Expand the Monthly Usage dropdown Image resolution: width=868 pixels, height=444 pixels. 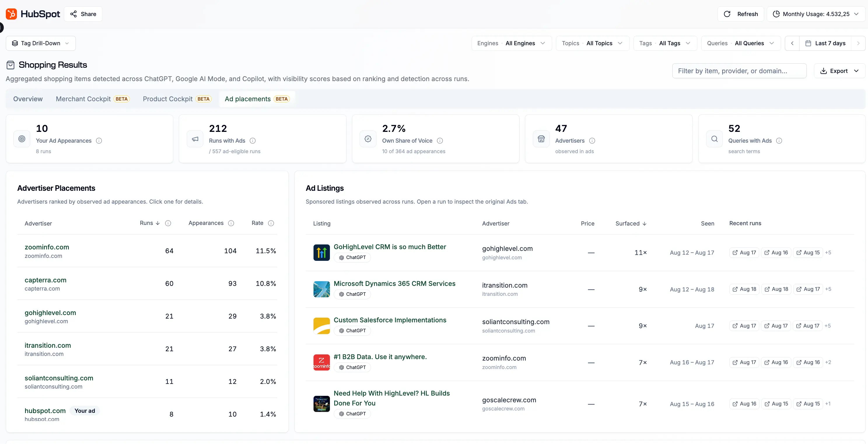tap(816, 14)
